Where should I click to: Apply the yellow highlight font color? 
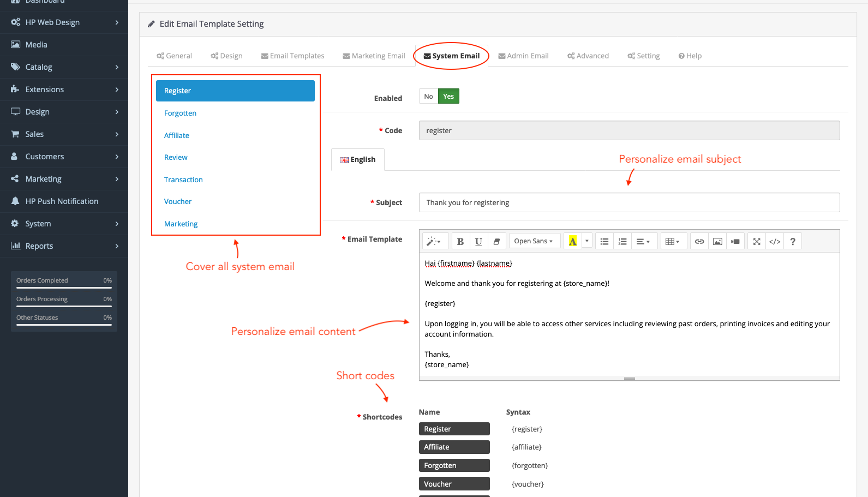(x=572, y=241)
